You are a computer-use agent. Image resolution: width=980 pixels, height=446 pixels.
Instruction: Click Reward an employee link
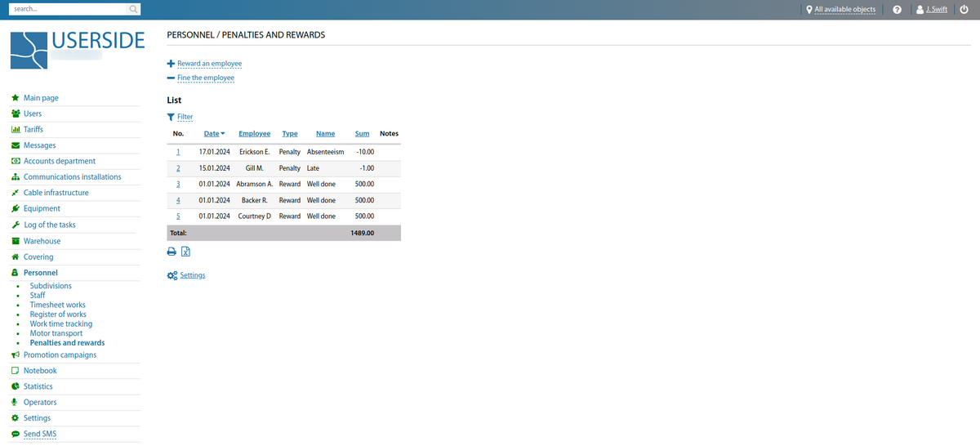click(209, 64)
